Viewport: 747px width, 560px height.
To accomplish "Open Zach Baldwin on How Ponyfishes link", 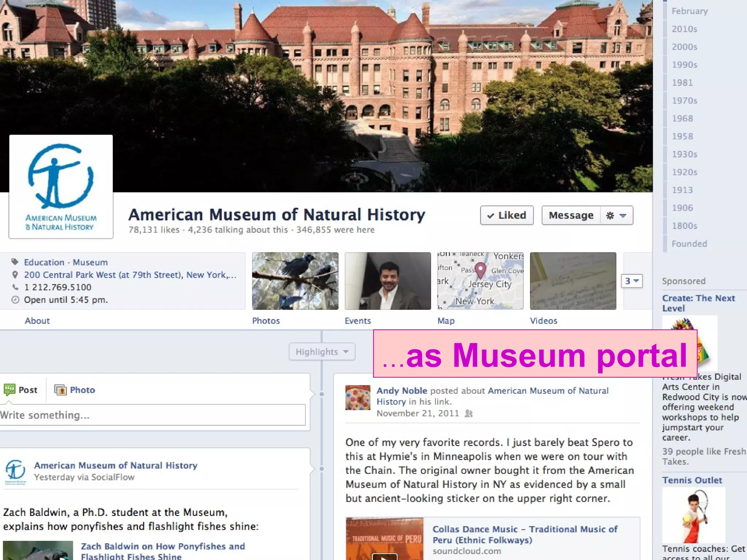I will click(163, 551).
